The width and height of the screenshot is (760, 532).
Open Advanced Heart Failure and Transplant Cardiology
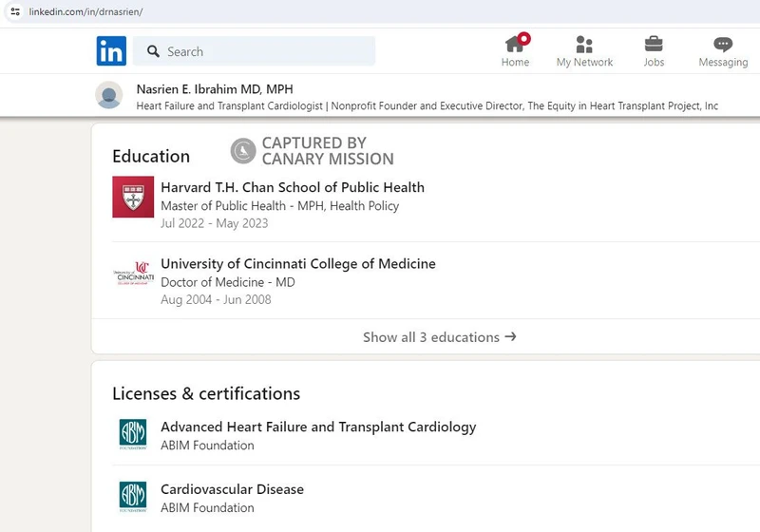click(318, 427)
